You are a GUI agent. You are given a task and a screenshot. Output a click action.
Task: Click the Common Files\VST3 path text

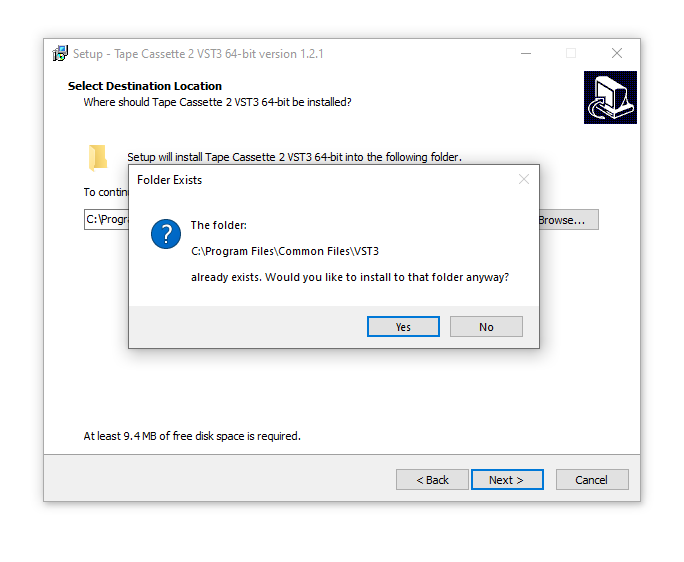[328, 251]
